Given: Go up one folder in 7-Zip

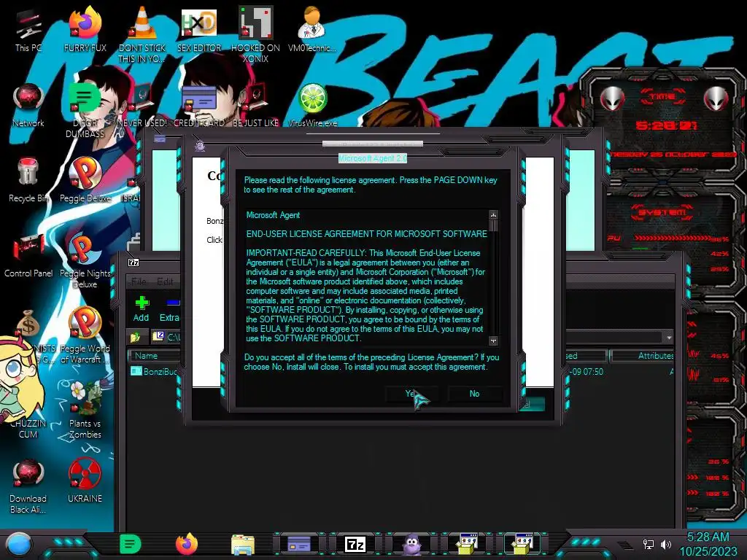Looking at the screenshot, I should 135,337.
